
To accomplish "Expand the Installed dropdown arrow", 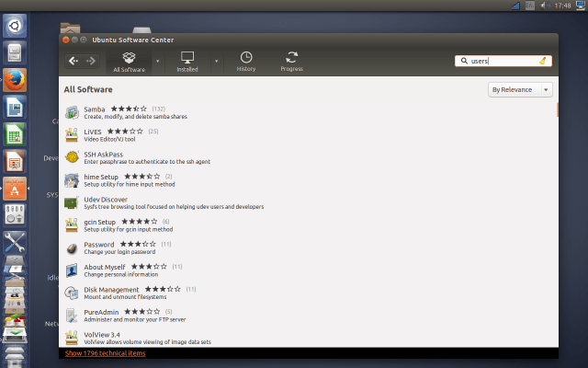I will 216,62.
